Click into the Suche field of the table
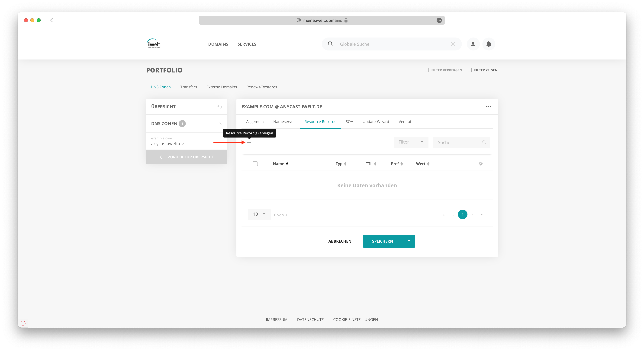The height and width of the screenshot is (351, 644). (461, 142)
